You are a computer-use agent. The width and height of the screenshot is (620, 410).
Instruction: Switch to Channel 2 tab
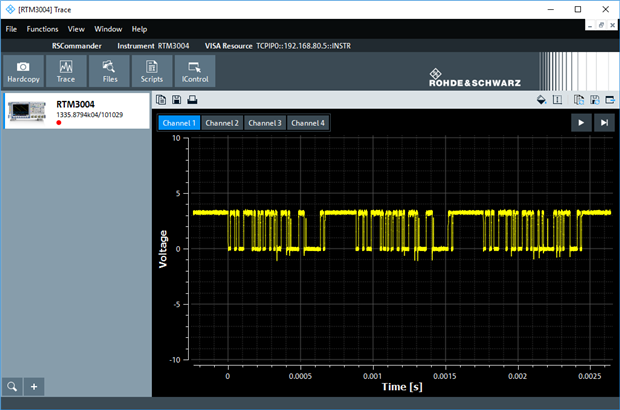(x=222, y=123)
